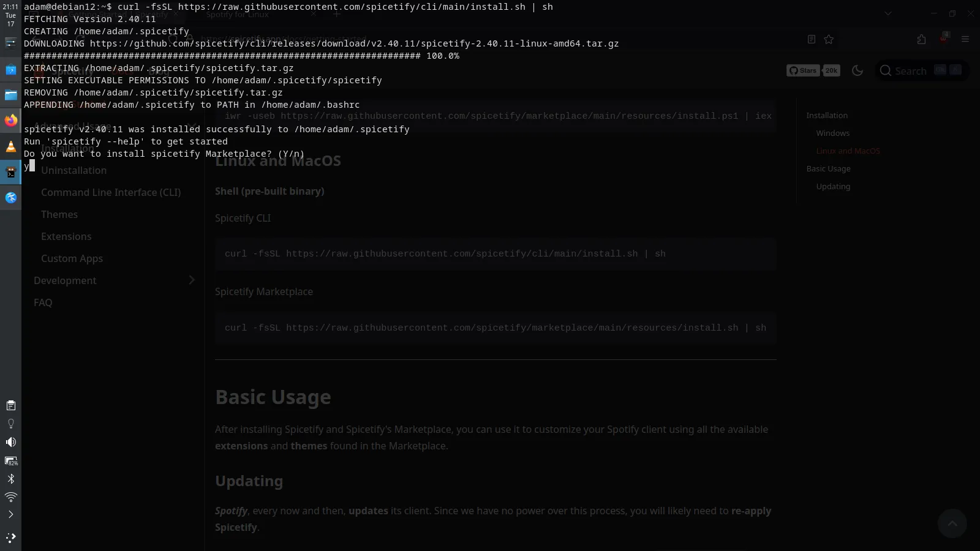Open the Bluetooth tray icon
This screenshot has height=551, width=980.
coord(10,479)
